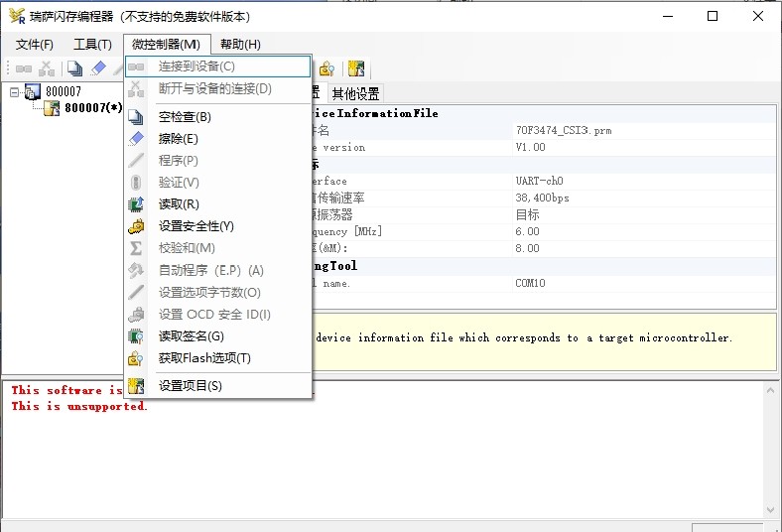782x532 pixels.
Task: Click the V1.00 version value
Action: (x=530, y=148)
